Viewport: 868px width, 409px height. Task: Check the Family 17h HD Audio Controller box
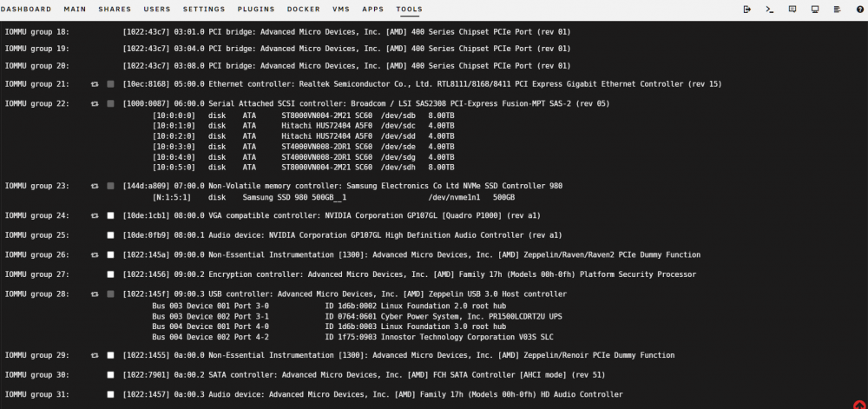coord(111,394)
